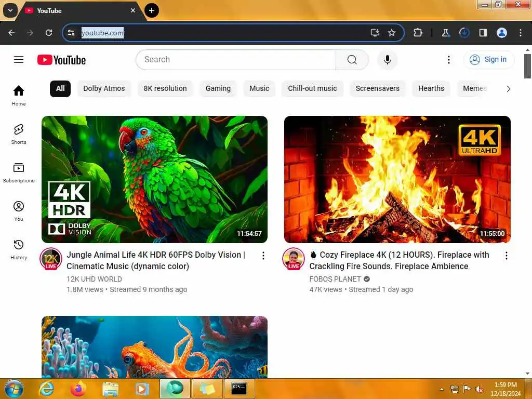Image resolution: width=532 pixels, height=399 pixels.
Task: Close the YouTube tab
Action: [x=133, y=10]
